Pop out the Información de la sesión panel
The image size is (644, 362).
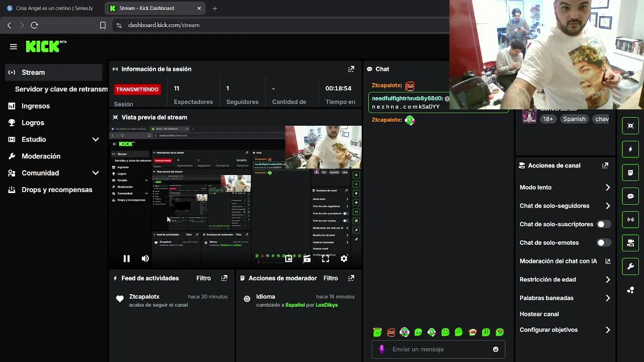pos(351,69)
